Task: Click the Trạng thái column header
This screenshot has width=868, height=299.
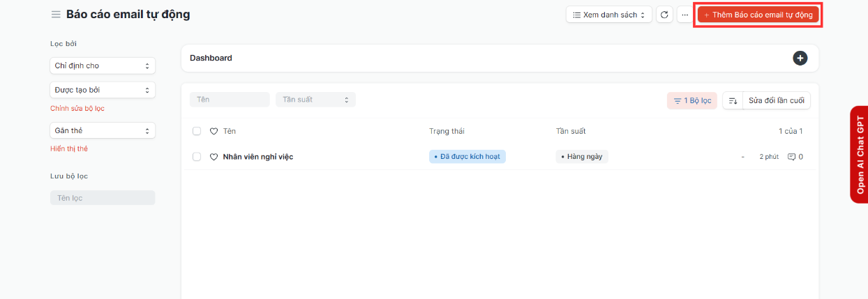Action: (447, 131)
